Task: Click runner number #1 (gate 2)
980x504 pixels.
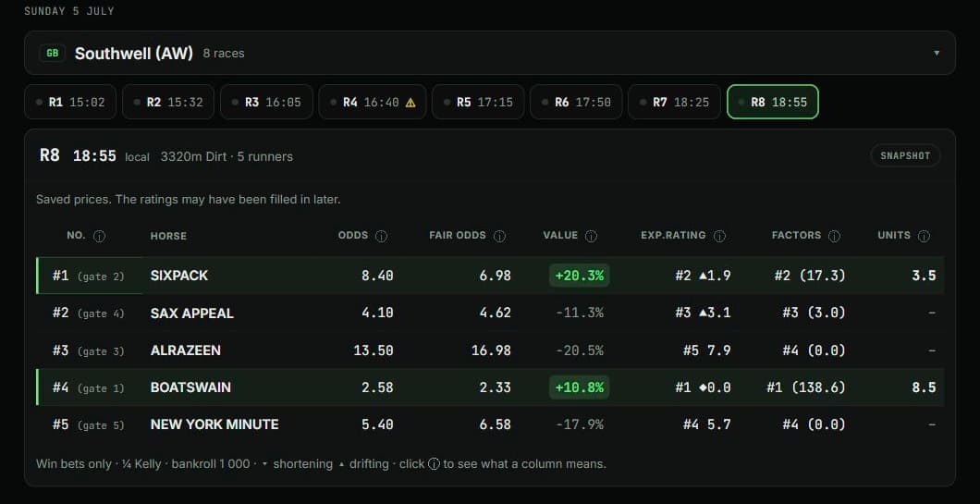Action: tap(88, 276)
